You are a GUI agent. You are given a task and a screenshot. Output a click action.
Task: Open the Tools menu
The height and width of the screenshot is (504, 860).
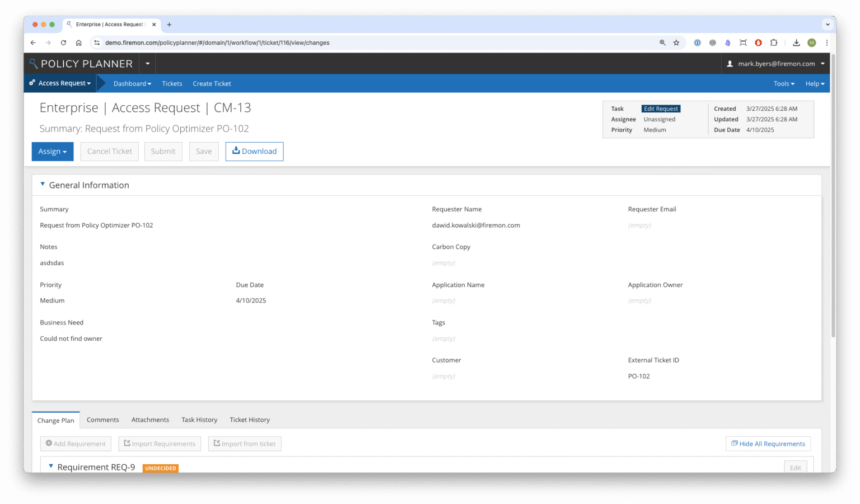point(783,83)
